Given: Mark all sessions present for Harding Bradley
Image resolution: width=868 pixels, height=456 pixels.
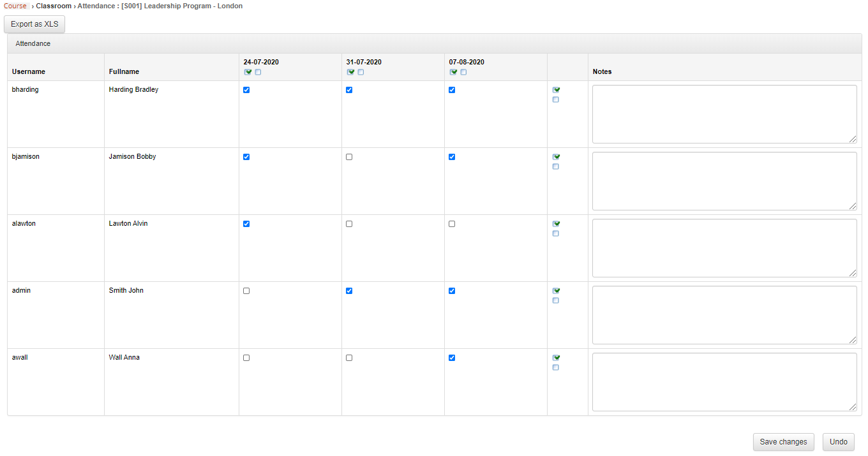Looking at the screenshot, I should pos(555,90).
